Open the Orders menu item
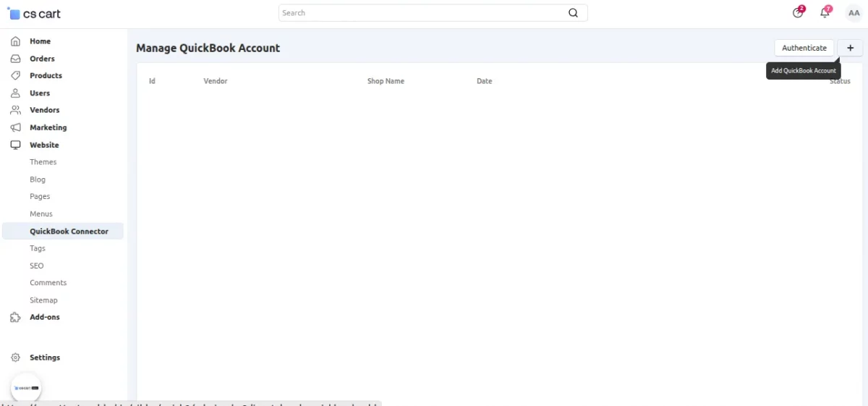 (42, 59)
